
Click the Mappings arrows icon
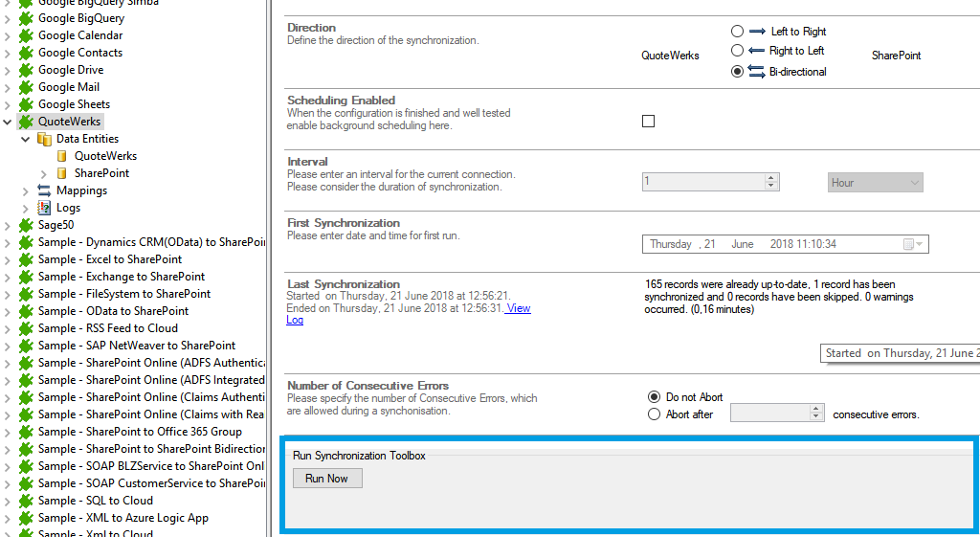click(x=44, y=190)
